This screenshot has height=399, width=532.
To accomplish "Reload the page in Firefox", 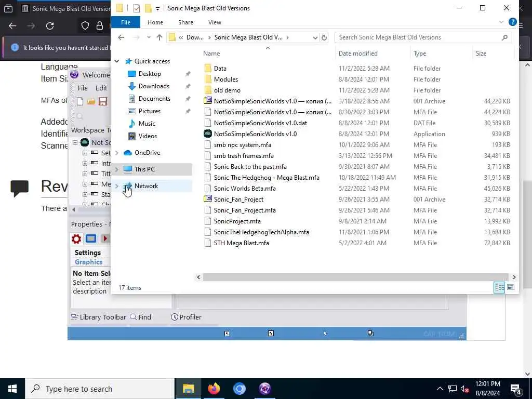I will [x=50, y=26].
